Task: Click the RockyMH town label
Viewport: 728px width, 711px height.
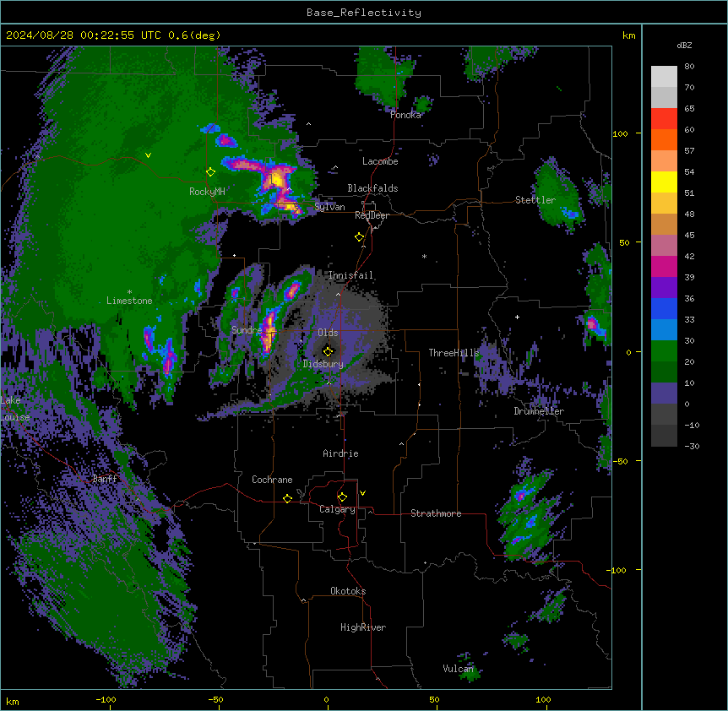Action: (207, 192)
